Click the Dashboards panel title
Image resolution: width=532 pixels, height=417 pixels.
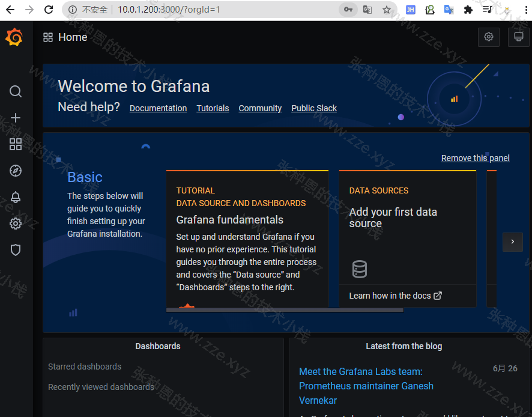tap(158, 346)
